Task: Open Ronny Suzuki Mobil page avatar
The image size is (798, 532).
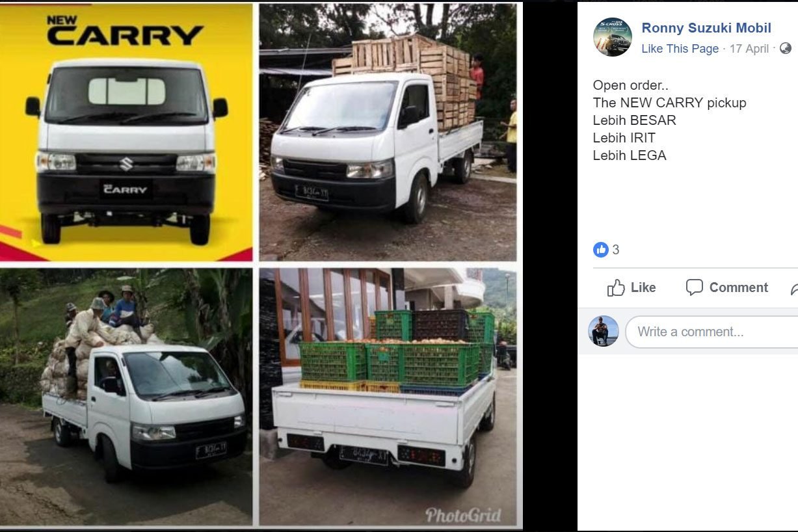Action: [x=613, y=37]
